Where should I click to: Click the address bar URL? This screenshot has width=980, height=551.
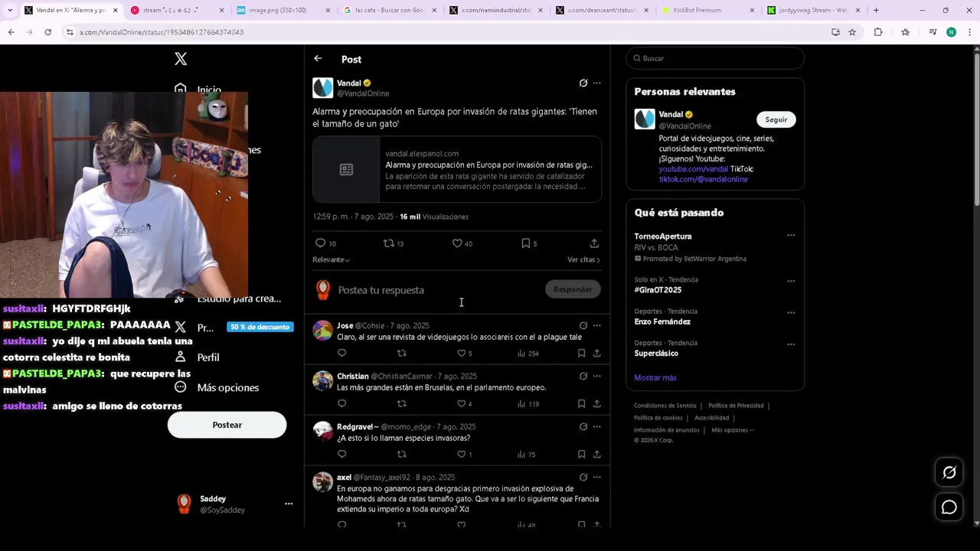pyautogui.click(x=162, y=32)
